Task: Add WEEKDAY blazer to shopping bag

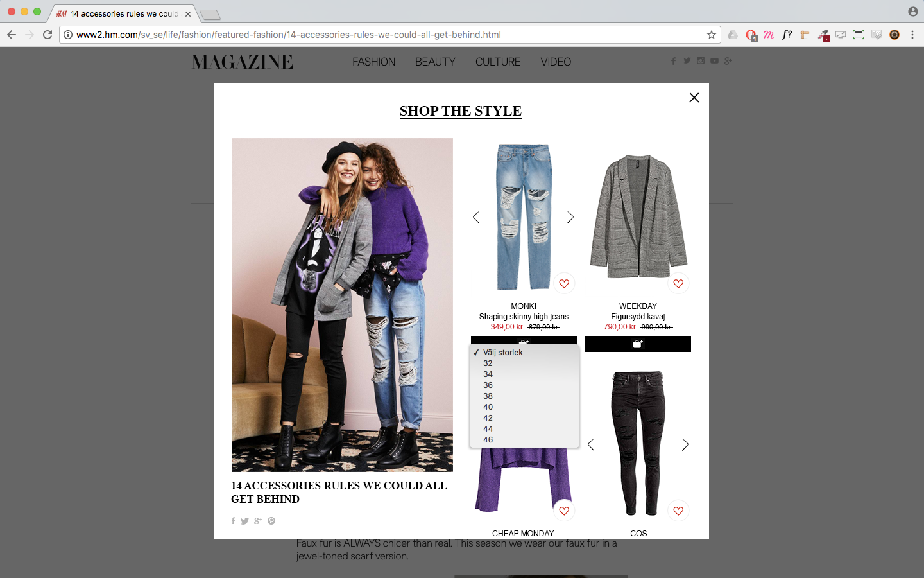Action: click(x=638, y=344)
